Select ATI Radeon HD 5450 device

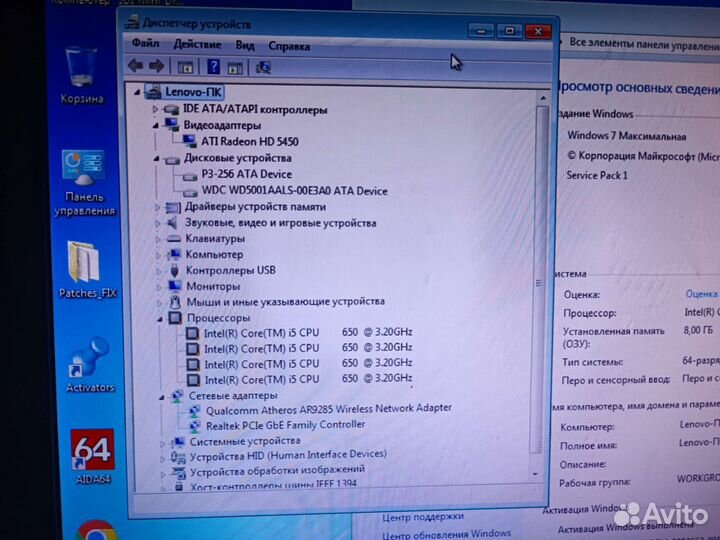pos(250,141)
